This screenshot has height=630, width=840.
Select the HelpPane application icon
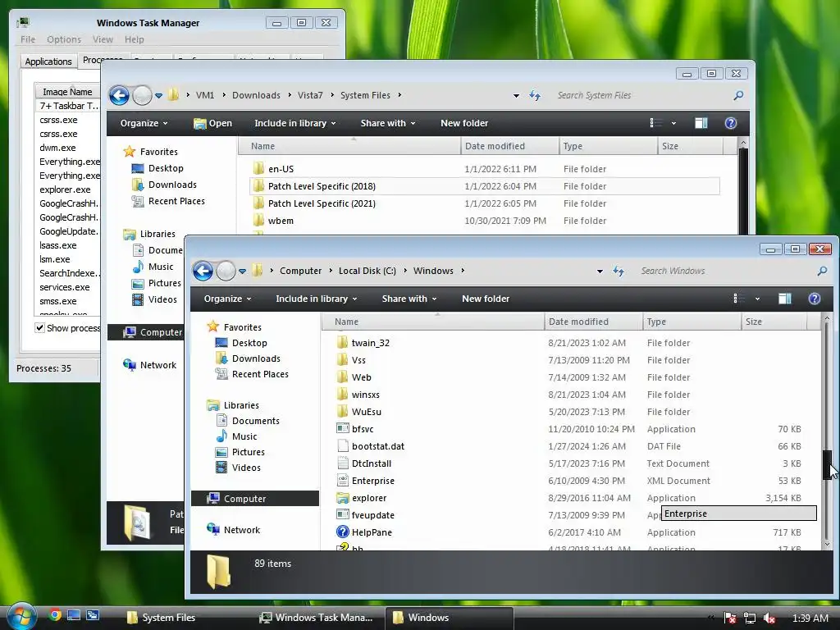coord(343,532)
